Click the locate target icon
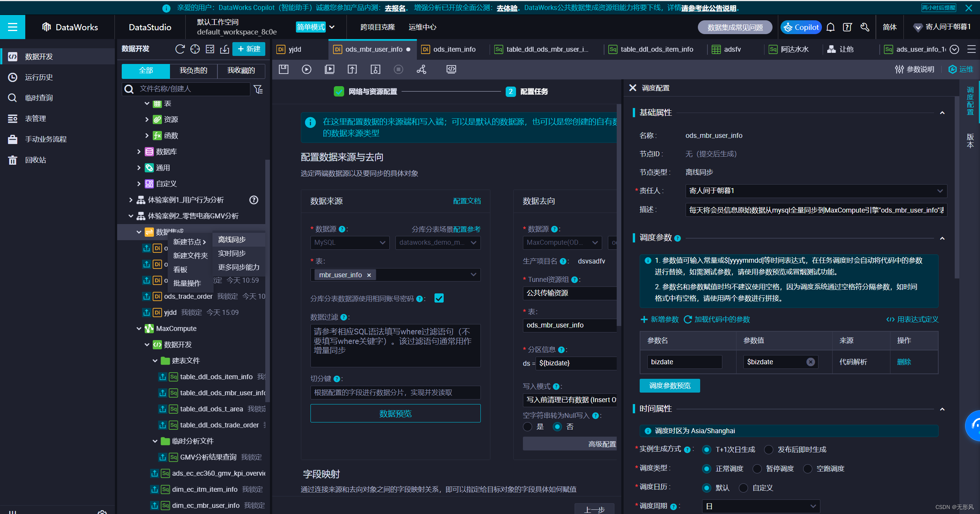Screen dimensions: 980x514 pos(195,49)
